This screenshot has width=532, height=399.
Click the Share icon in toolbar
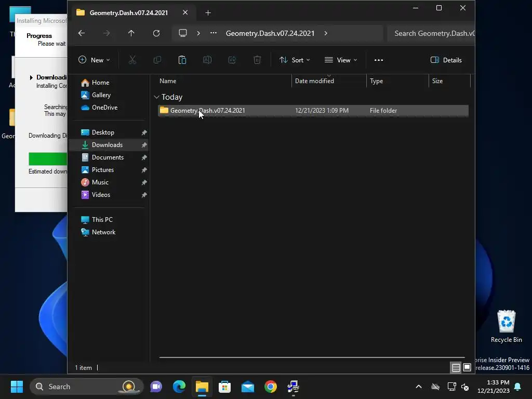coord(232,60)
